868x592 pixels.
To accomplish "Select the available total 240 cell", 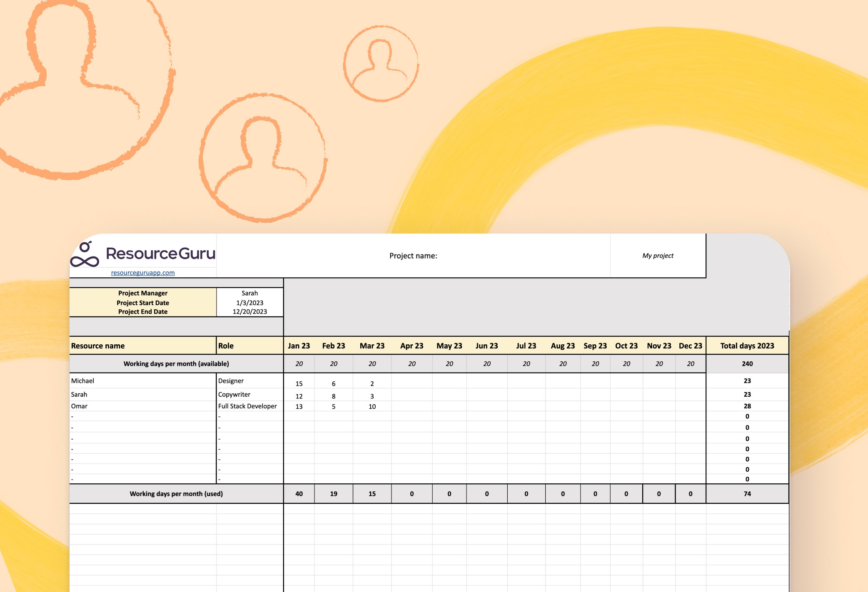I will coord(747,363).
